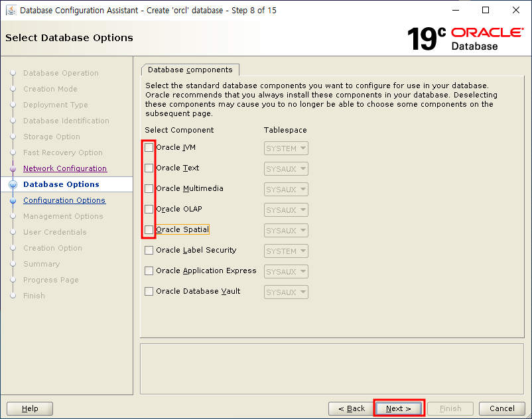Click the Creation Option step label

pos(52,248)
